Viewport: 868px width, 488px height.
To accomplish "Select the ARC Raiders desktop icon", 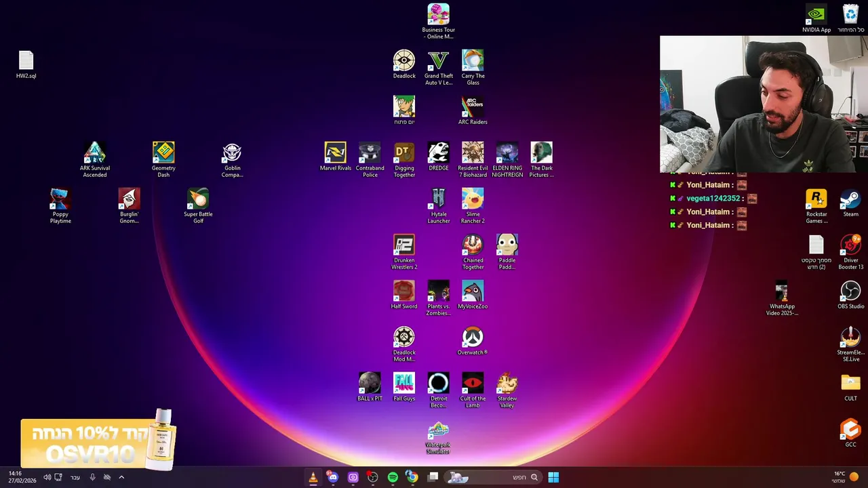I will click(x=473, y=110).
